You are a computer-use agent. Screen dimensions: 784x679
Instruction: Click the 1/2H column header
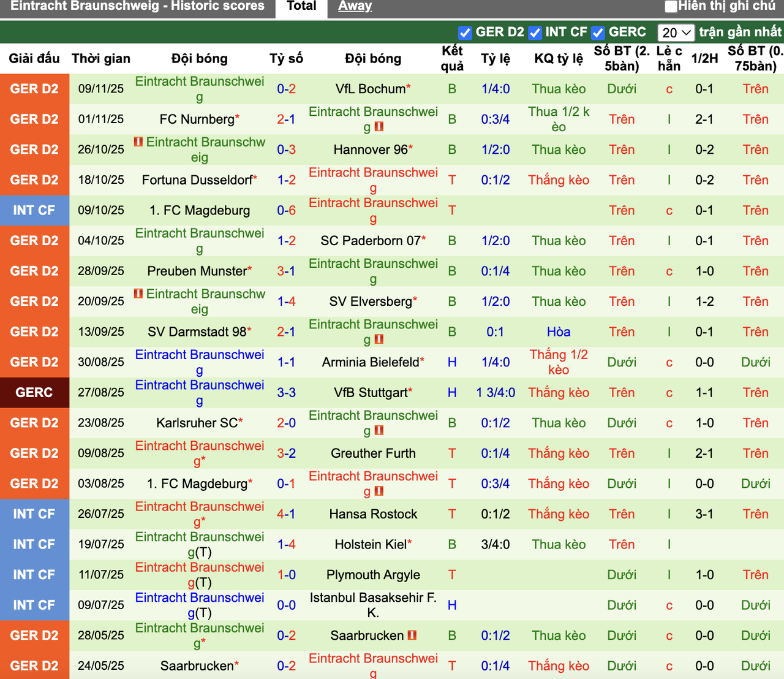click(x=704, y=59)
